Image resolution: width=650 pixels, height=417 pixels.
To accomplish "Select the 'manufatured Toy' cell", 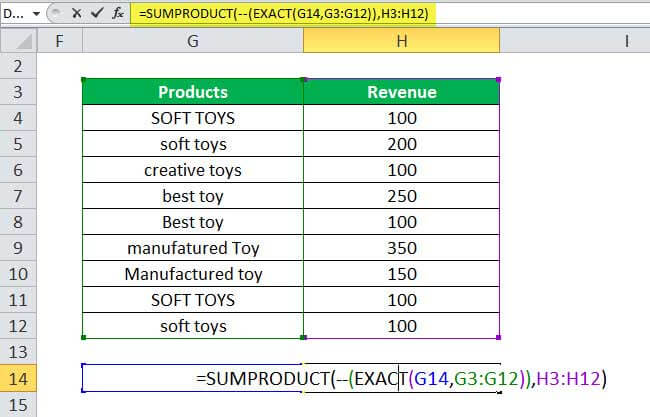I will (x=192, y=248).
